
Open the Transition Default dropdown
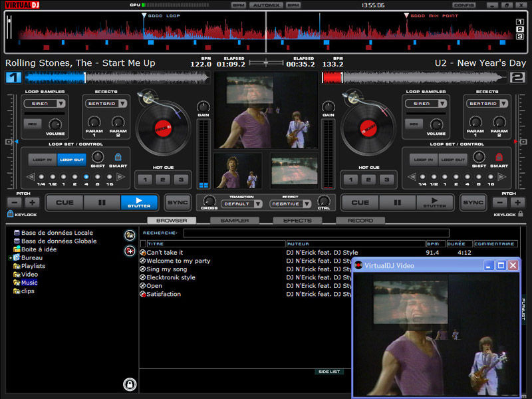tap(242, 204)
